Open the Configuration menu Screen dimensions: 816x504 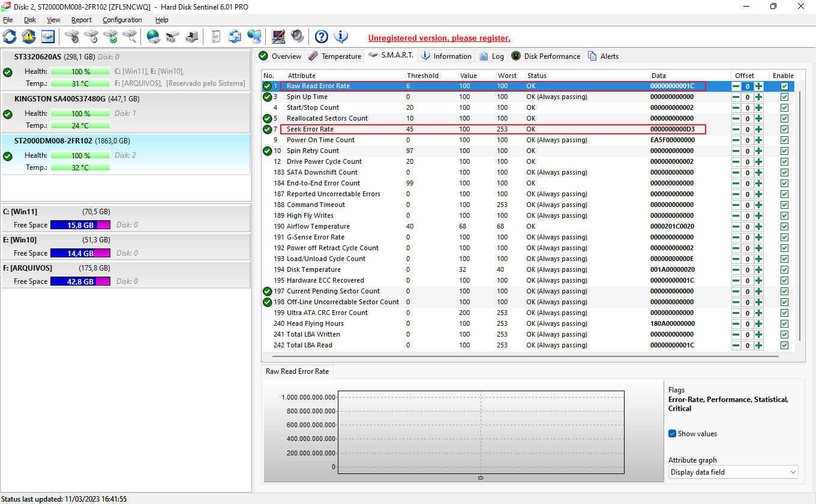click(x=122, y=20)
